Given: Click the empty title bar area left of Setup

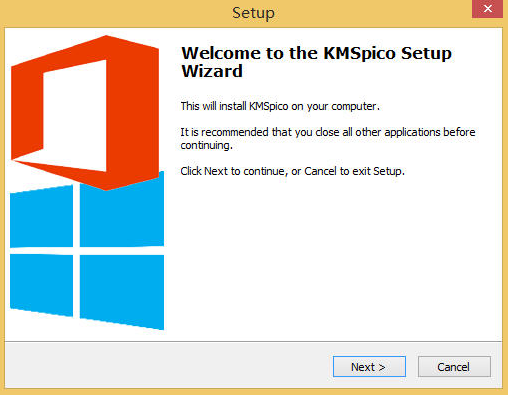Looking at the screenshot, I should [x=117, y=13].
